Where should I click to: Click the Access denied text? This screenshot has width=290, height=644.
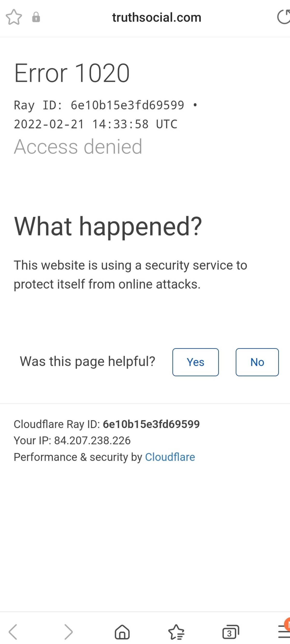pos(78,146)
